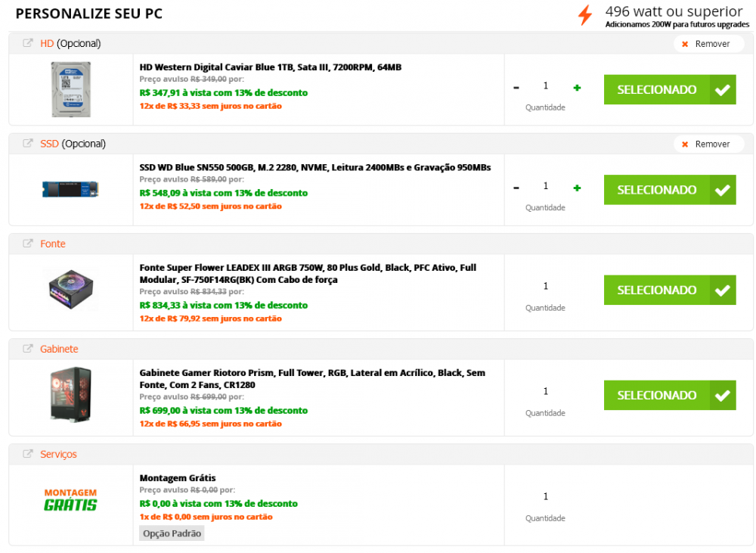
Task: Increase SSD quantity with the plus icon
Action: (x=577, y=188)
